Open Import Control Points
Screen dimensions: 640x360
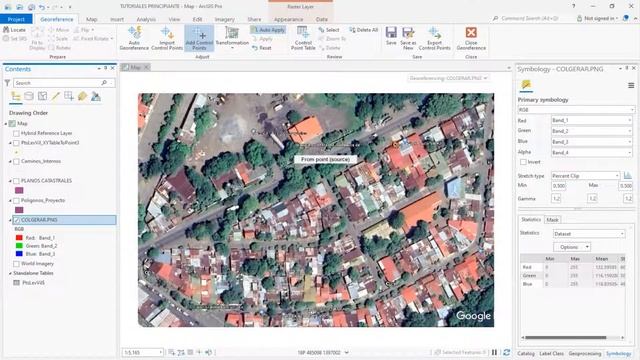pyautogui.click(x=167, y=38)
